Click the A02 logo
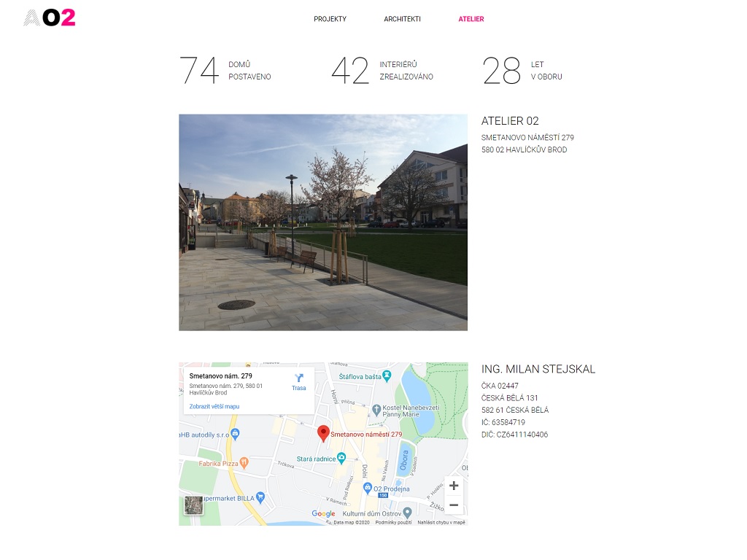Image resolution: width=747 pixels, height=560 pixels. 50,18
